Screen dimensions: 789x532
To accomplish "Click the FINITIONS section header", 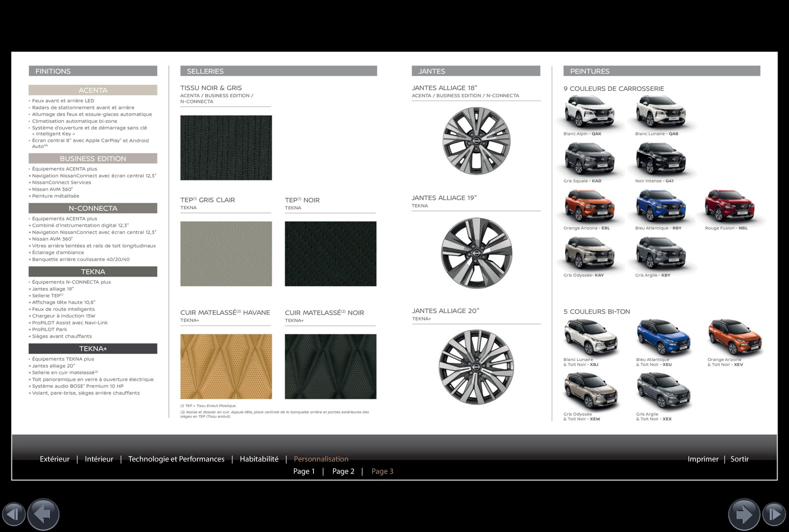I will click(x=93, y=71).
